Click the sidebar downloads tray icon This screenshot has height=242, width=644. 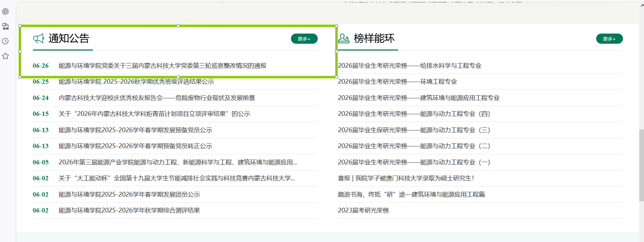coord(5,26)
